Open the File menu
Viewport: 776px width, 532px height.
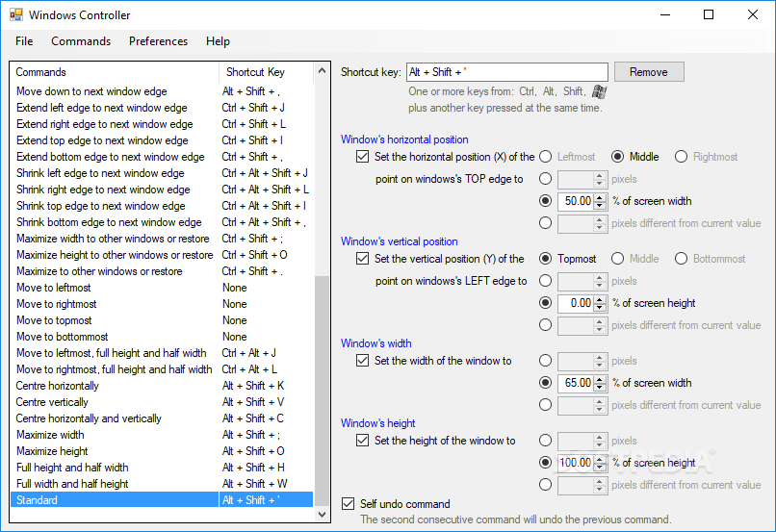[24, 41]
